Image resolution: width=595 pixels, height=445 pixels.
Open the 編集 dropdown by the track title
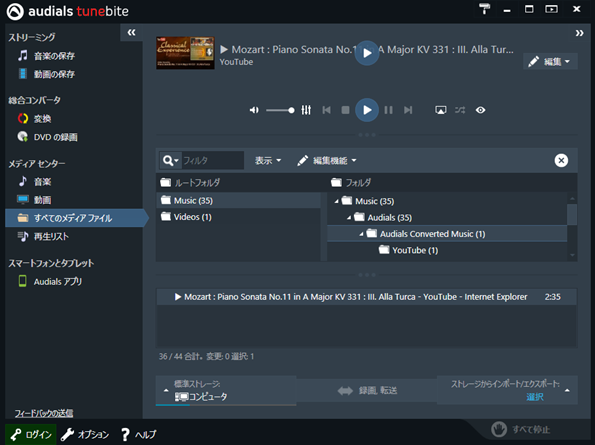tap(551, 61)
